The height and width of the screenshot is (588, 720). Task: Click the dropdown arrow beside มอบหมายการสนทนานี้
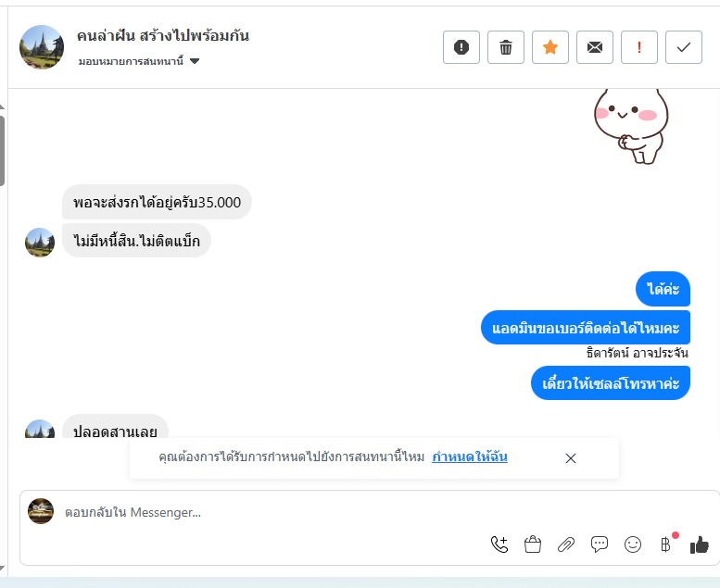click(x=195, y=61)
